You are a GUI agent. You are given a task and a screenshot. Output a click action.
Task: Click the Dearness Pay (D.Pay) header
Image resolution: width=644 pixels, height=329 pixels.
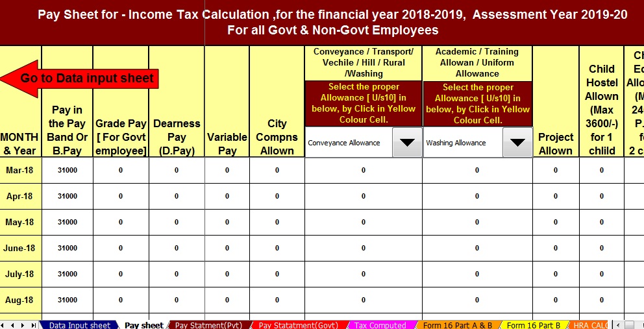(x=177, y=137)
